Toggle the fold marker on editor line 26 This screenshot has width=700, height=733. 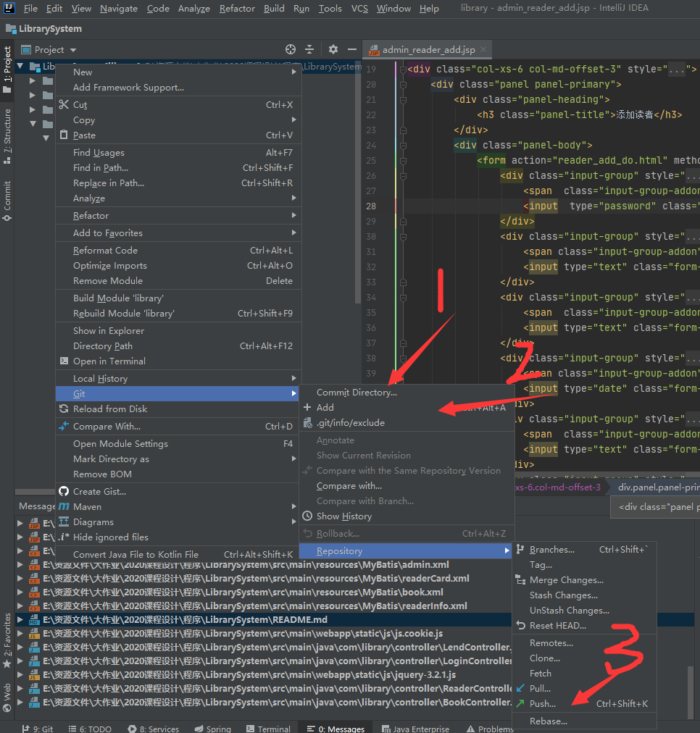click(403, 176)
